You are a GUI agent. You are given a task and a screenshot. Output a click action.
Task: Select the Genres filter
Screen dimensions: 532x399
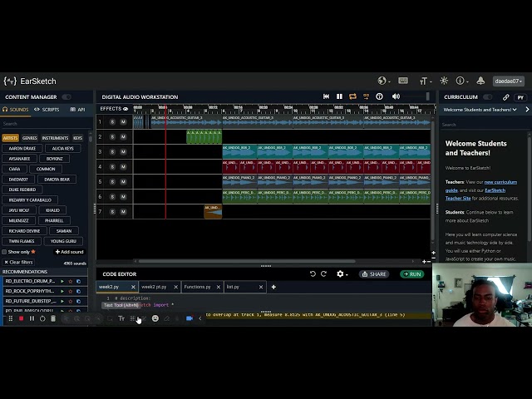tap(30, 138)
